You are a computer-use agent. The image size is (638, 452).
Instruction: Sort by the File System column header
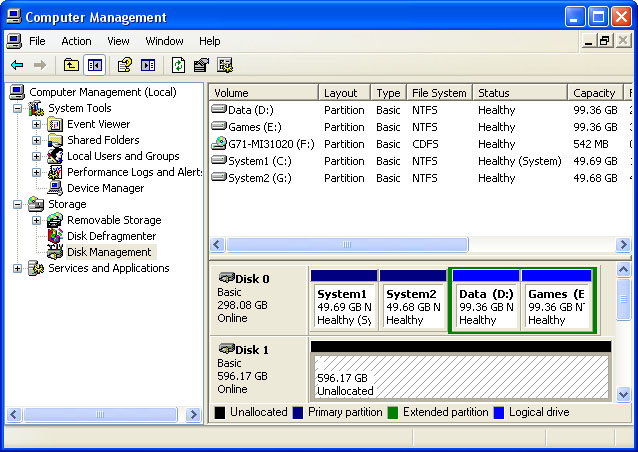[439, 93]
